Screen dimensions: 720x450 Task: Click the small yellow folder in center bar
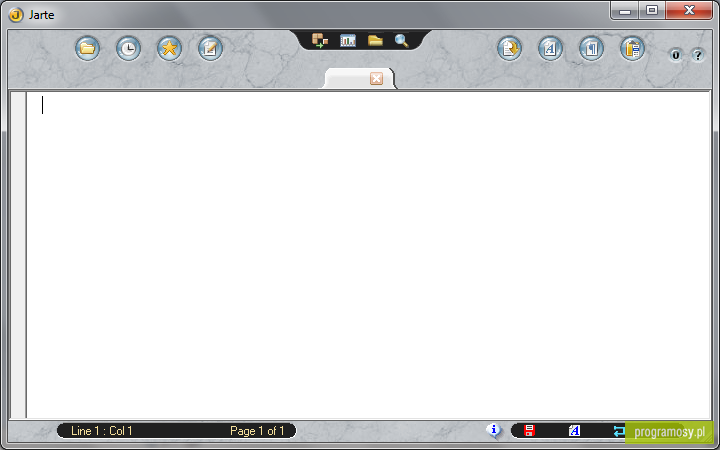click(375, 41)
